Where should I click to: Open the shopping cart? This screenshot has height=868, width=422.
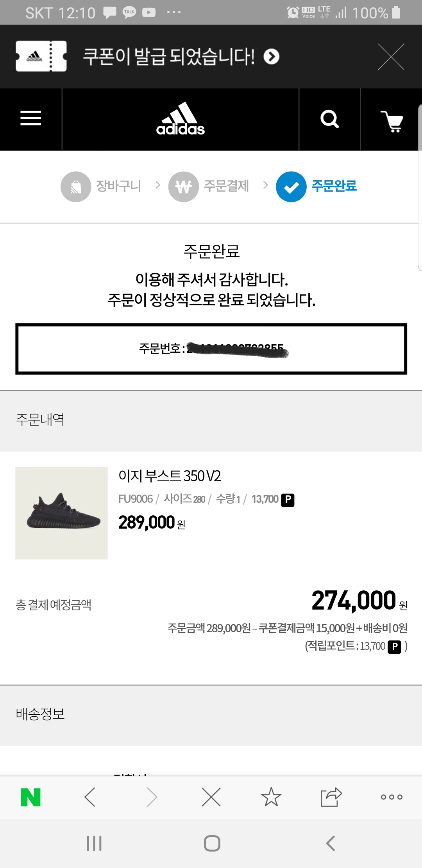[x=392, y=121]
